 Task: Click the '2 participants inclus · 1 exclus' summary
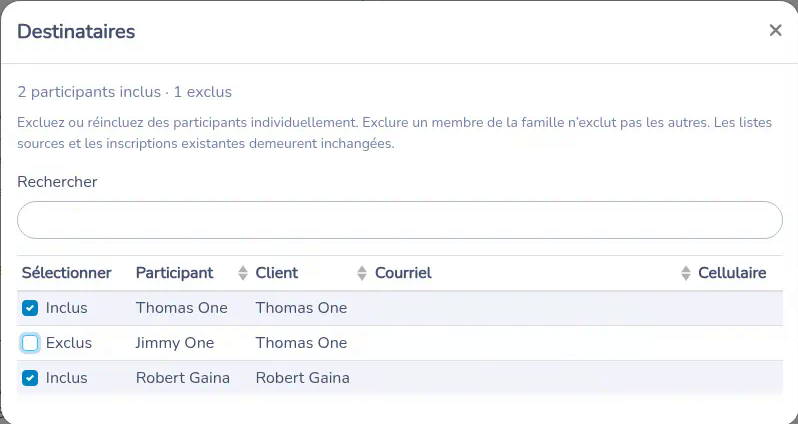(x=125, y=92)
